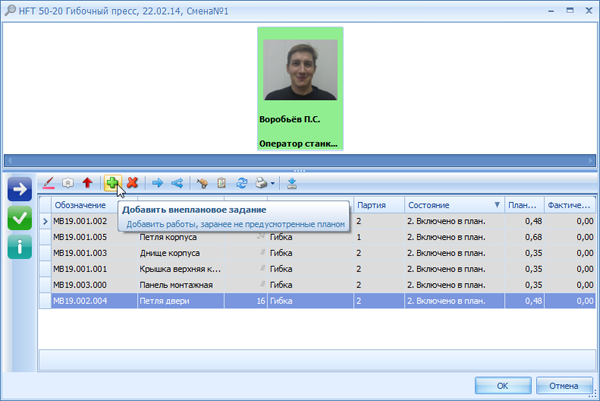Select the MB19.003.000 cell
Viewport: 600px width, 401px height.
(94, 285)
